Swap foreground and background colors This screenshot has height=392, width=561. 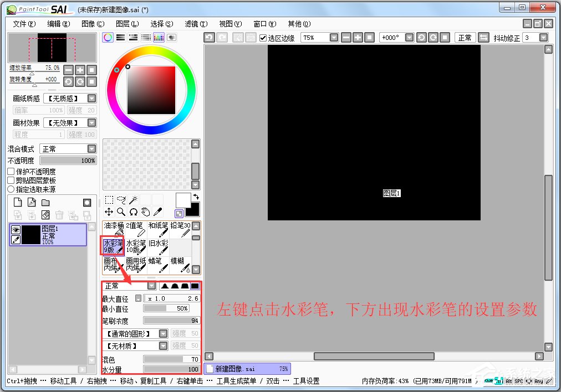click(195, 198)
